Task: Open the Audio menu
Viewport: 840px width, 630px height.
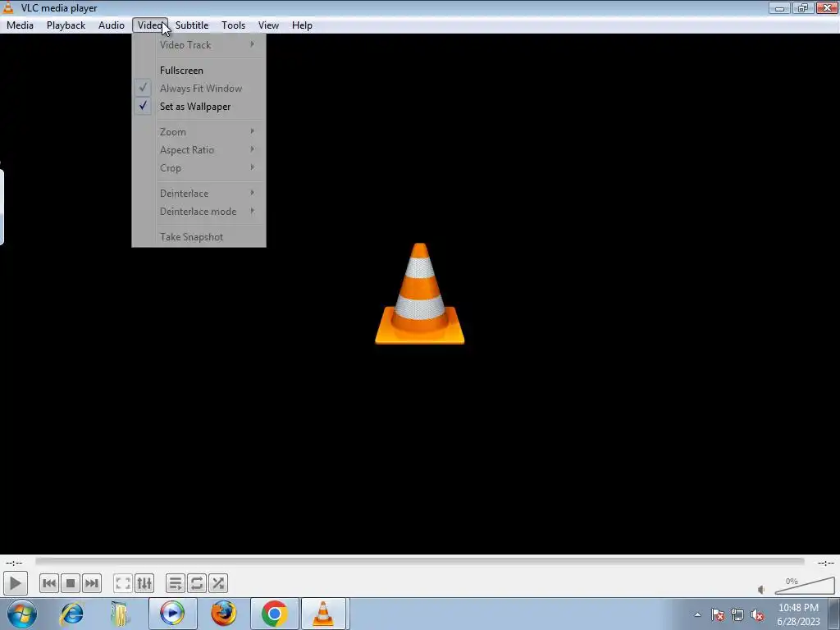Action: [x=111, y=25]
